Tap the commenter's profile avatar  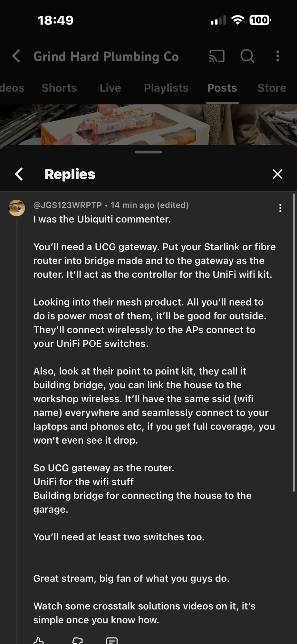click(17, 208)
